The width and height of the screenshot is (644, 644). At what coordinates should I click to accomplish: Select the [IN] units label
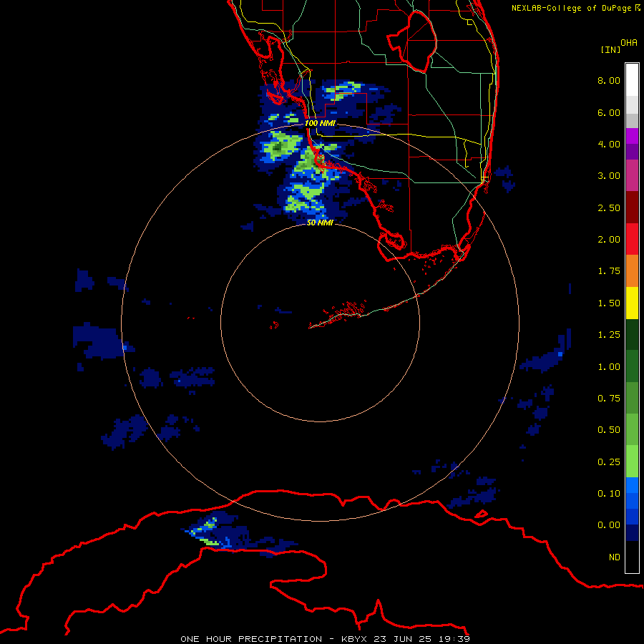pos(610,49)
